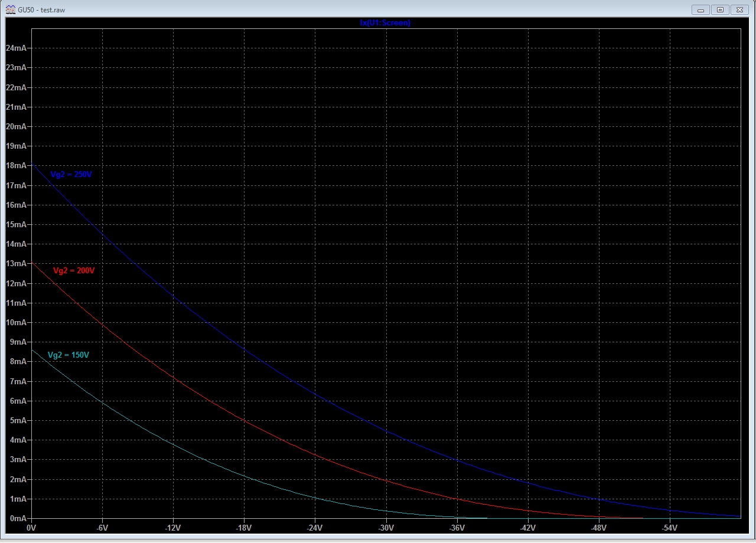The height and width of the screenshot is (543, 756).
Task: Click the 0V label on horizontal axis
Action: [31, 528]
